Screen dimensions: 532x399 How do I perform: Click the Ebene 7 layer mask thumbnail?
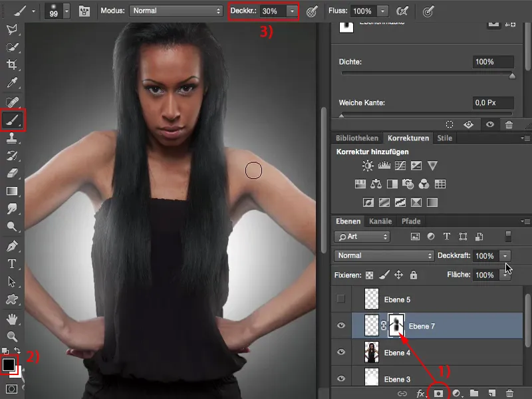396,325
